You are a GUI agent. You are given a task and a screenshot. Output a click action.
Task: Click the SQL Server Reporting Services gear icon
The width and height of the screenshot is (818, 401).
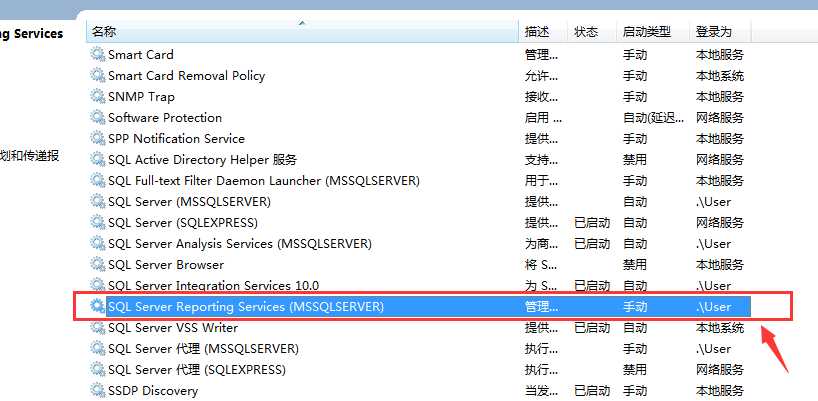pos(98,307)
